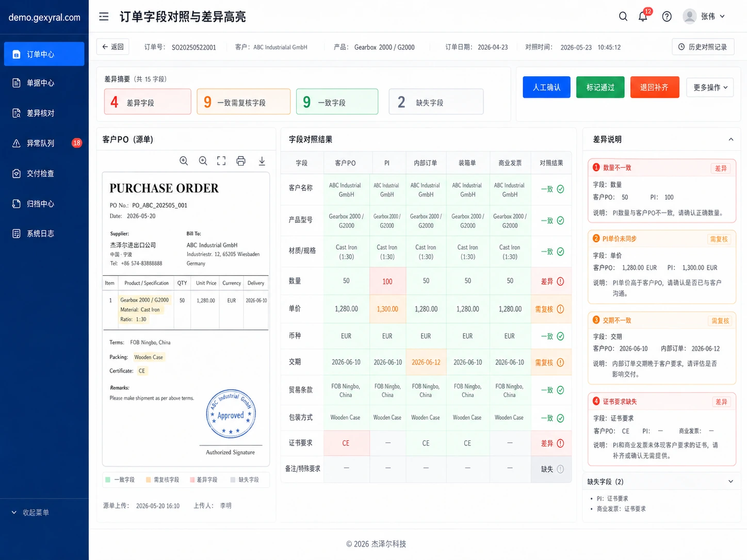Print the customer PO document
The image size is (747, 560).
pos(241,161)
